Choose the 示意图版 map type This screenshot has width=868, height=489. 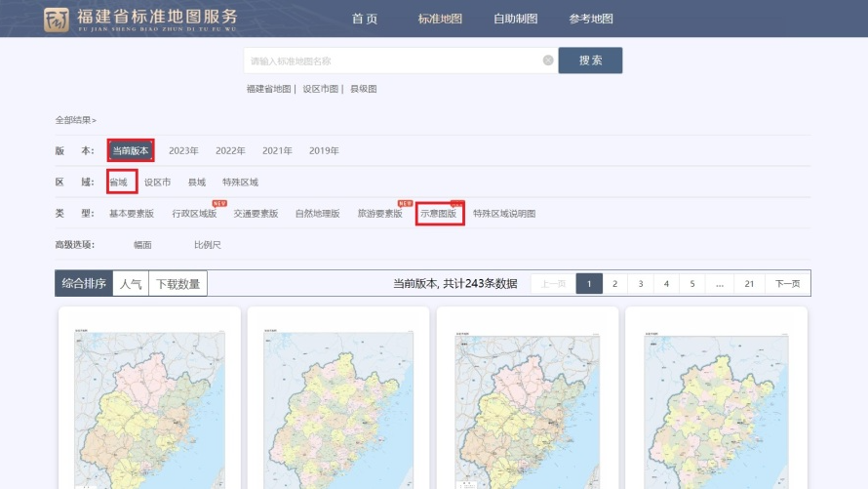(439, 213)
